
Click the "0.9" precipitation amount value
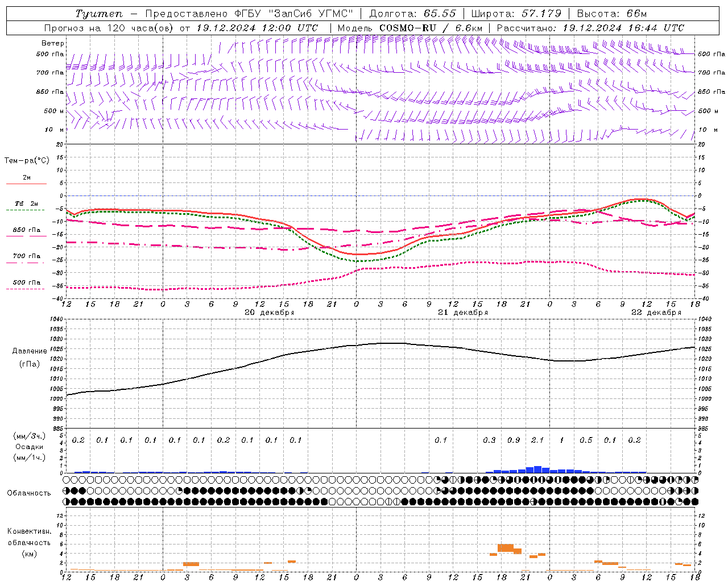coord(513,440)
